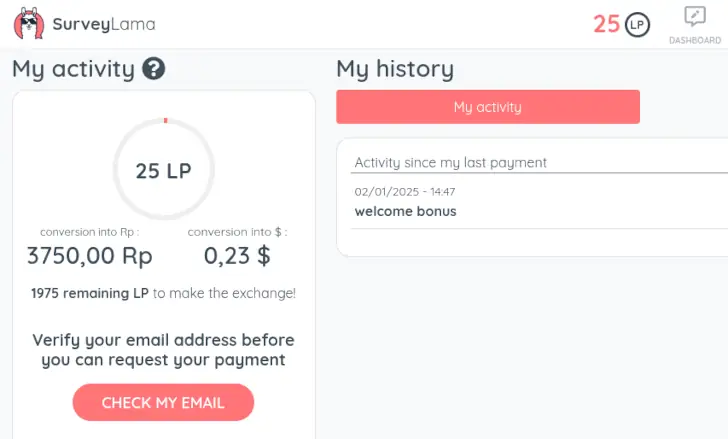Click the 25 LP circular progress ring
The width and height of the screenshot is (728, 439).
pyautogui.click(x=163, y=169)
